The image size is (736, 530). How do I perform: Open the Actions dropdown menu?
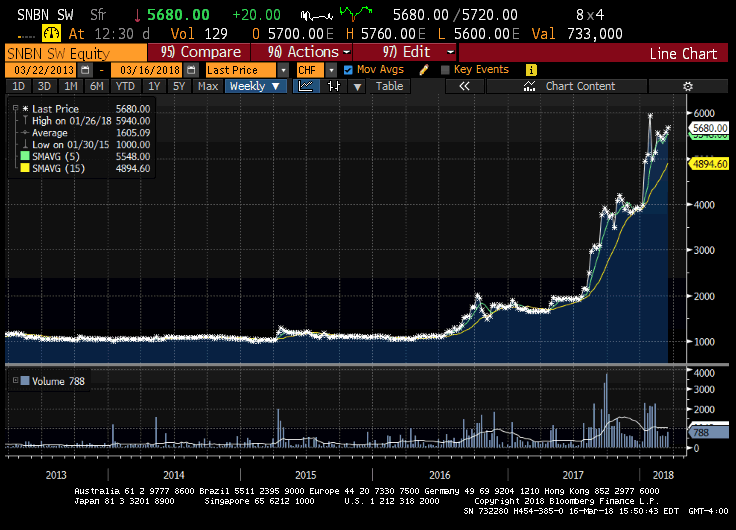click(x=302, y=52)
